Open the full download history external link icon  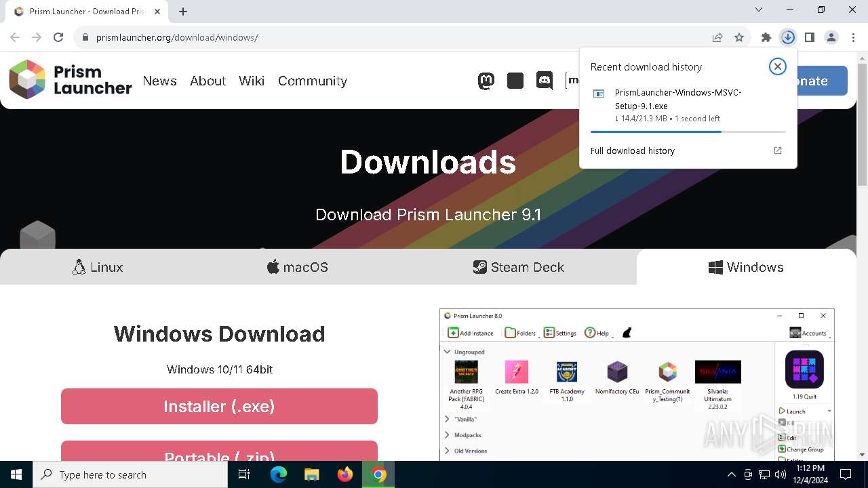[778, 150]
